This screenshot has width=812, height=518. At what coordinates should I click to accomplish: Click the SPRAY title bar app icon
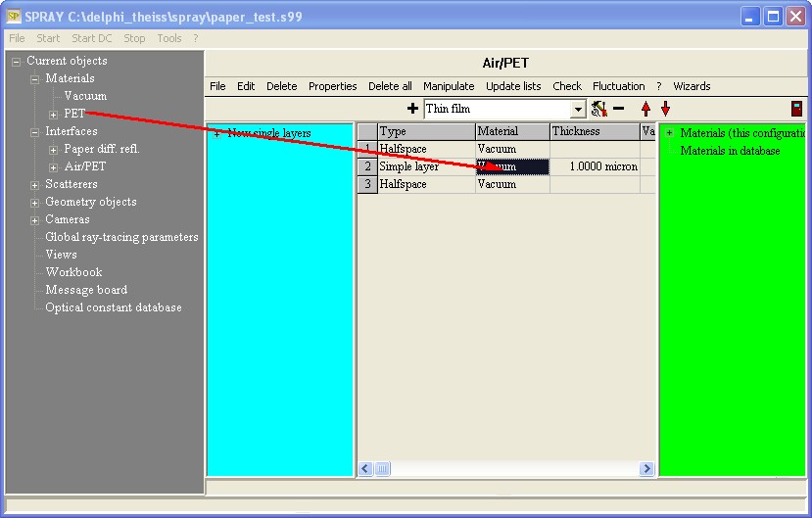point(14,17)
